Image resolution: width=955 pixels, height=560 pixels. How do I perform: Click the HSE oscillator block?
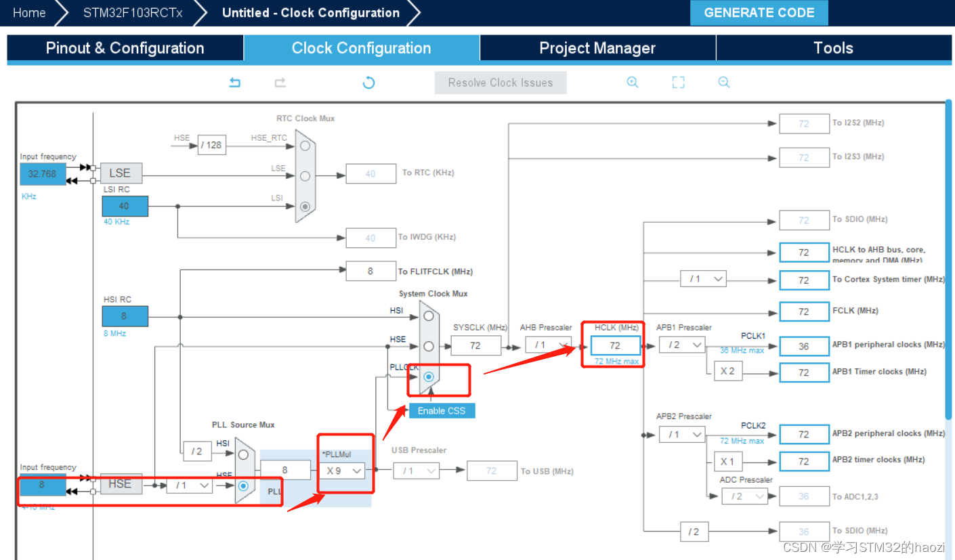[x=121, y=483]
